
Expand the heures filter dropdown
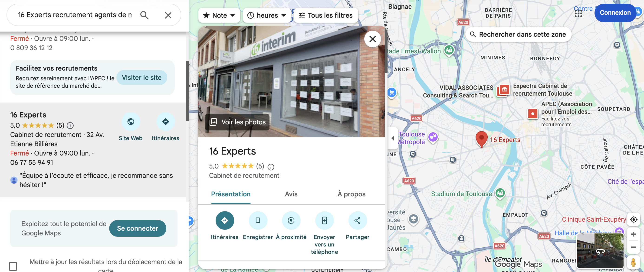(x=266, y=16)
